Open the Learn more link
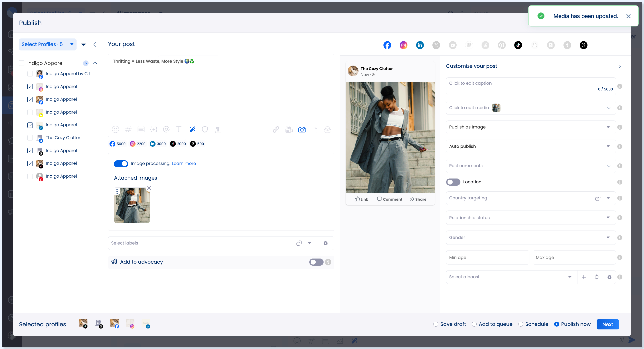Screen dimensions: 644x349 (x=184, y=164)
